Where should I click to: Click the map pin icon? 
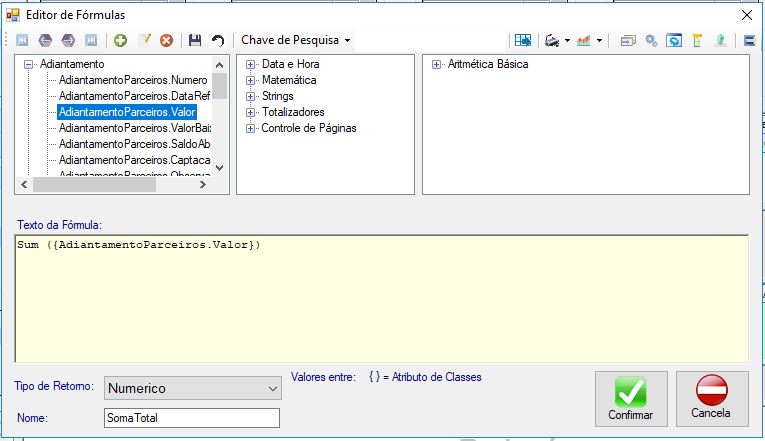click(x=720, y=40)
